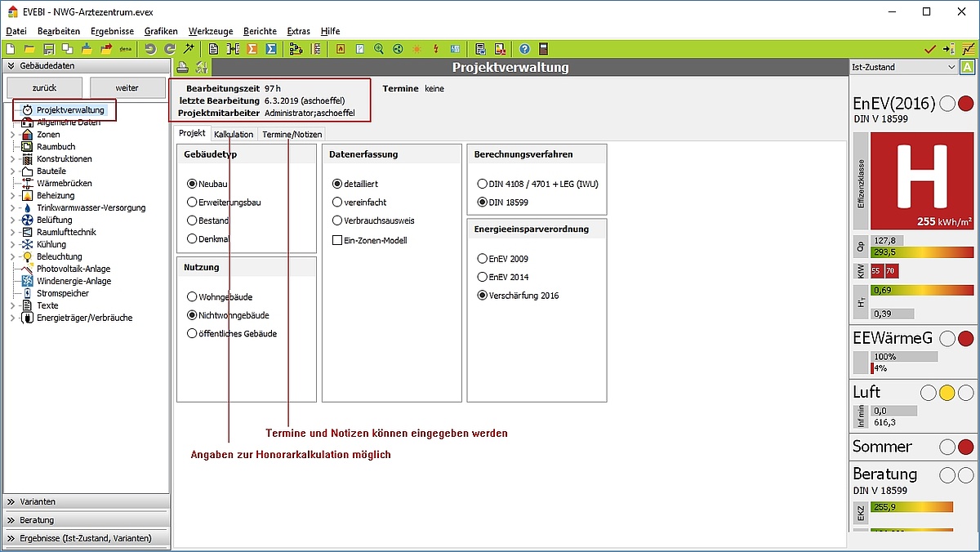Viewport: 980px width, 552px height.
Task: Click the red checkmark icon at top right
Action: pyautogui.click(x=929, y=49)
